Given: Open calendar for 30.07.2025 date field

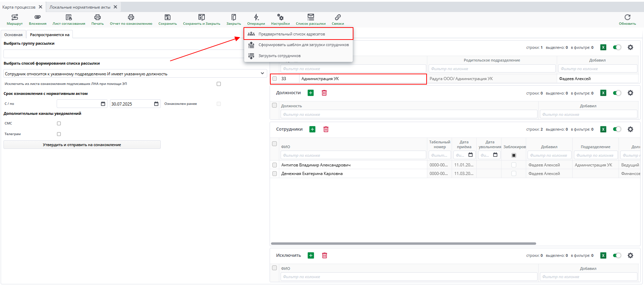Looking at the screenshot, I should click(156, 104).
